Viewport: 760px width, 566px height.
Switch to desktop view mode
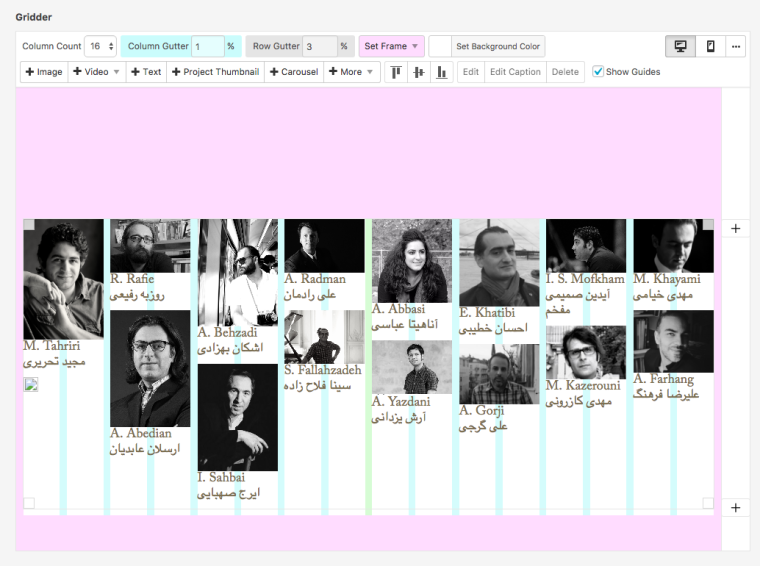tap(681, 46)
